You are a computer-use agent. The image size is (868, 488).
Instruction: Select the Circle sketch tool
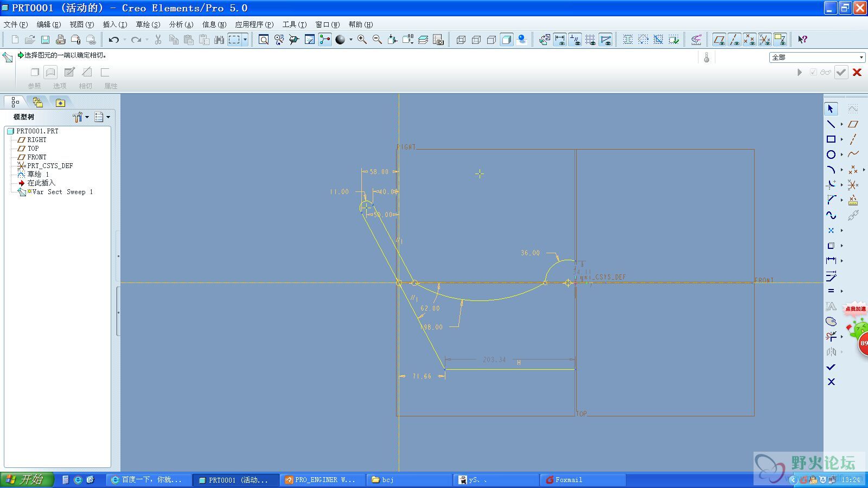pyautogui.click(x=831, y=155)
